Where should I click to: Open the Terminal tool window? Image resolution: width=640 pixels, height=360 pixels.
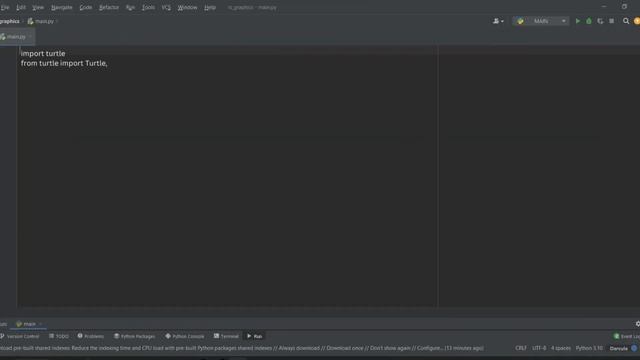coord(226,336)
